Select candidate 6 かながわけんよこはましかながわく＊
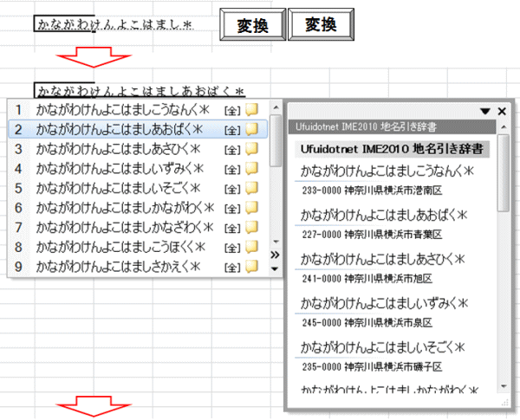 tap(138, 208)
